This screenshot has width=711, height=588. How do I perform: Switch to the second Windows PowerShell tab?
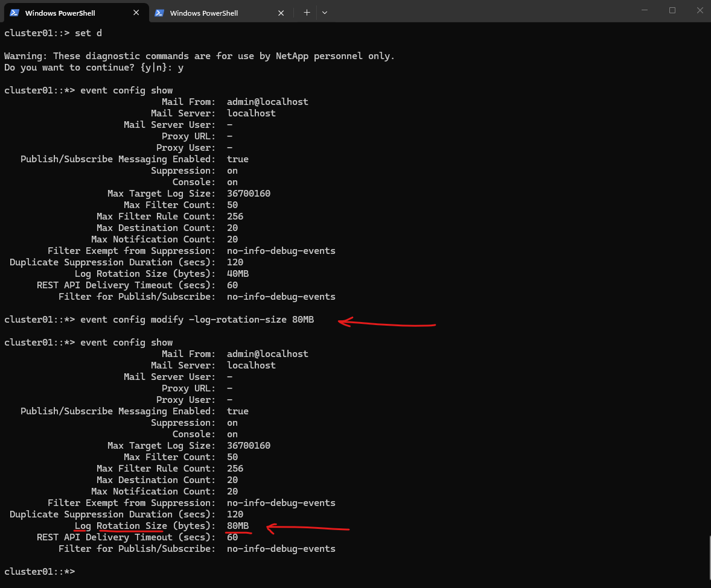(204, 13)
